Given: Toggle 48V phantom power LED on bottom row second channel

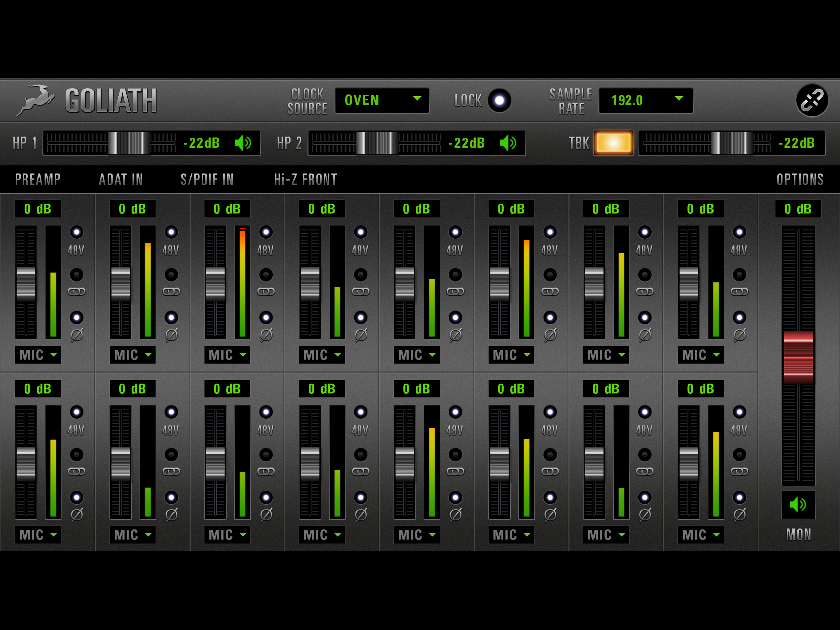Looking at the screenshot, I should tap(171, 412).
